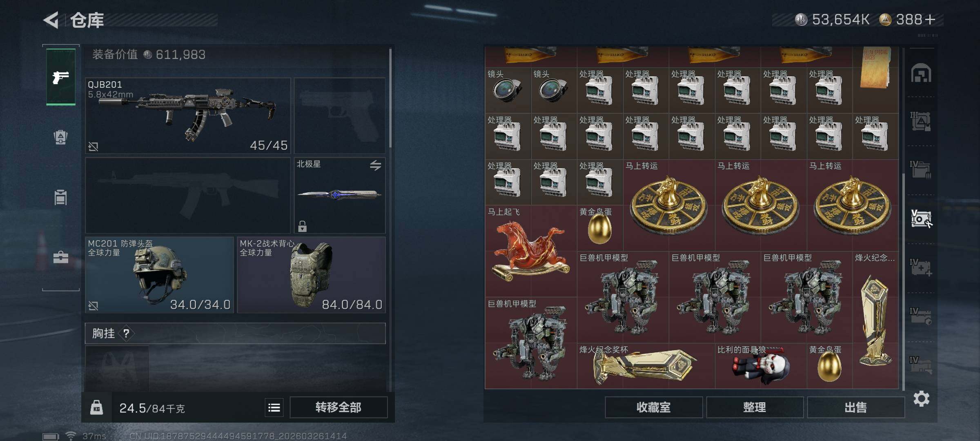This screenshot has width=980, height=441.
Task: Open the 胸挂 help question mark
Action: pyautogui.click(x=126, y=334)
